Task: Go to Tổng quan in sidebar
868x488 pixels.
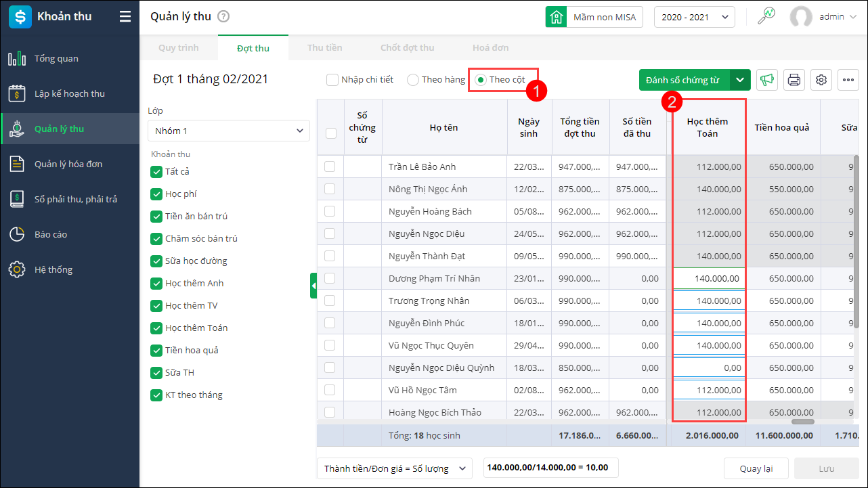Action: (70, 59)
